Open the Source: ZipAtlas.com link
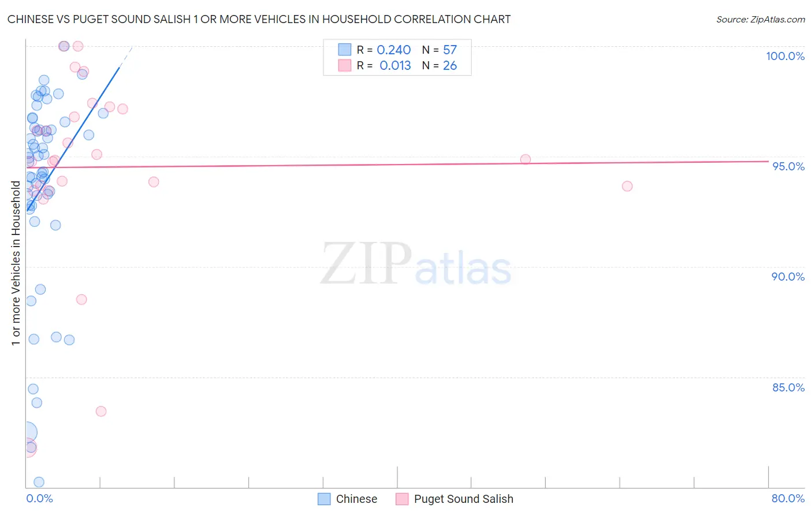Image resolution: width=812 pixels, height=515 pixels. (760, 19)
